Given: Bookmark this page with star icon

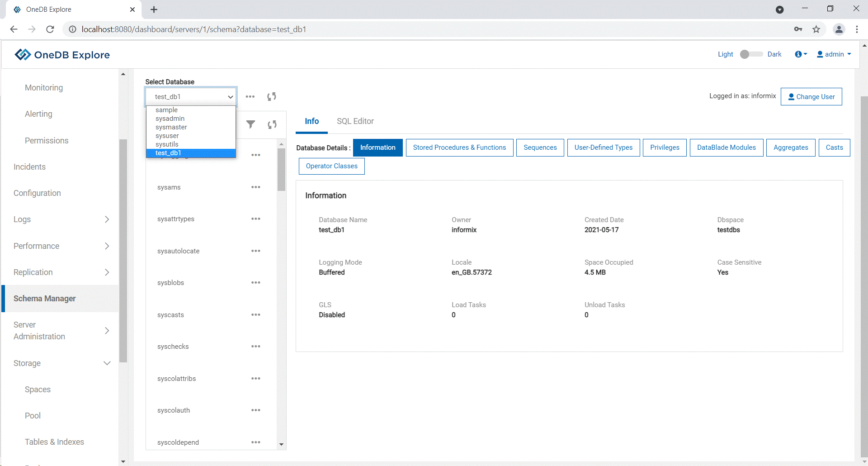Looking at the screenshot, I should [x=816, y=29].
